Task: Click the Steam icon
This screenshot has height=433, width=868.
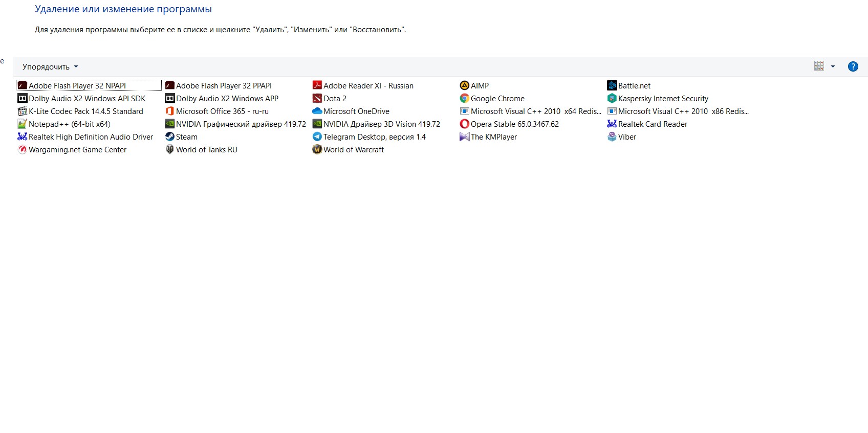Action: [170, 136]
